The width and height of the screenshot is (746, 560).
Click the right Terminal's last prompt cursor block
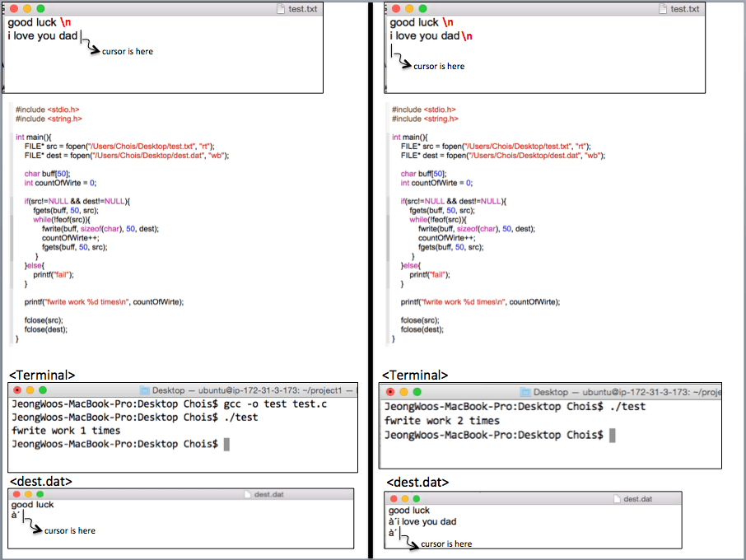pos(612,435)
